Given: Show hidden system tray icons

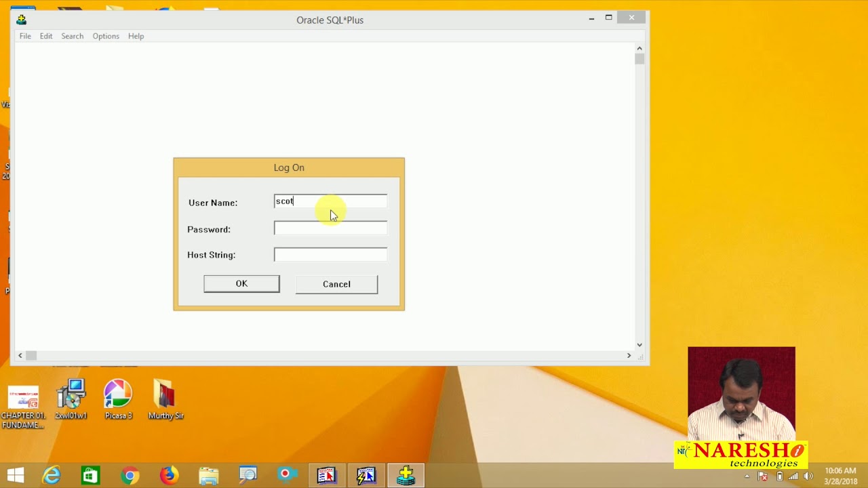Looking at the screenshot, I should [747, 476].
